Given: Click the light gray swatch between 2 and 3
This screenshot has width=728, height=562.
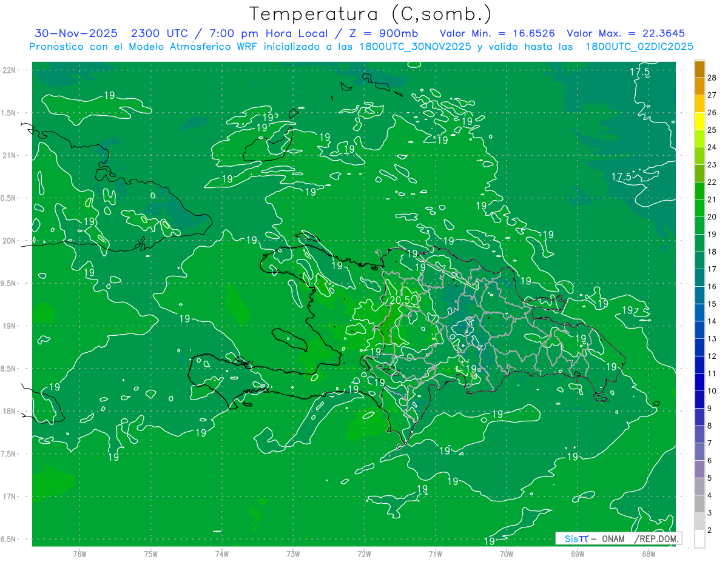Looking at the screenshot, I should coord(699,521).
